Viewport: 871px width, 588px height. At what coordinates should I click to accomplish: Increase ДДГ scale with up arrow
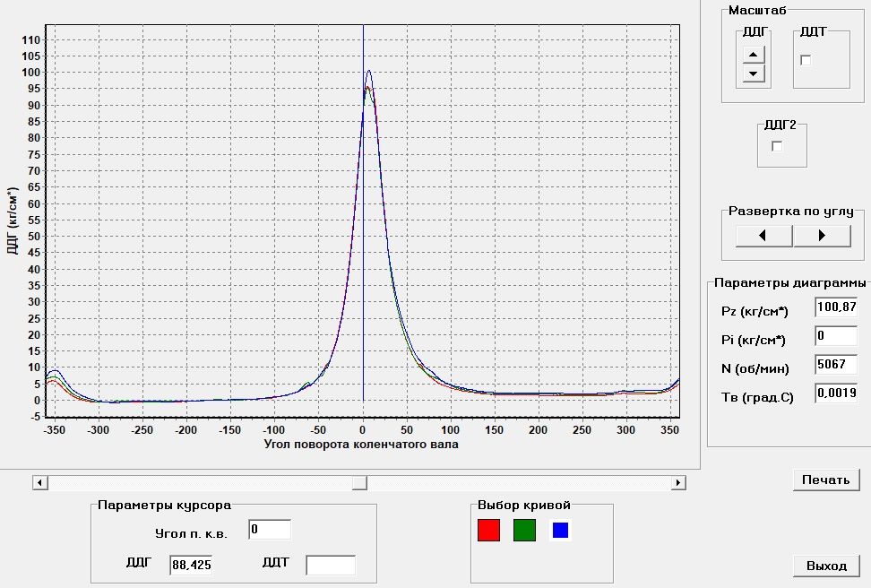click(754, 56)
